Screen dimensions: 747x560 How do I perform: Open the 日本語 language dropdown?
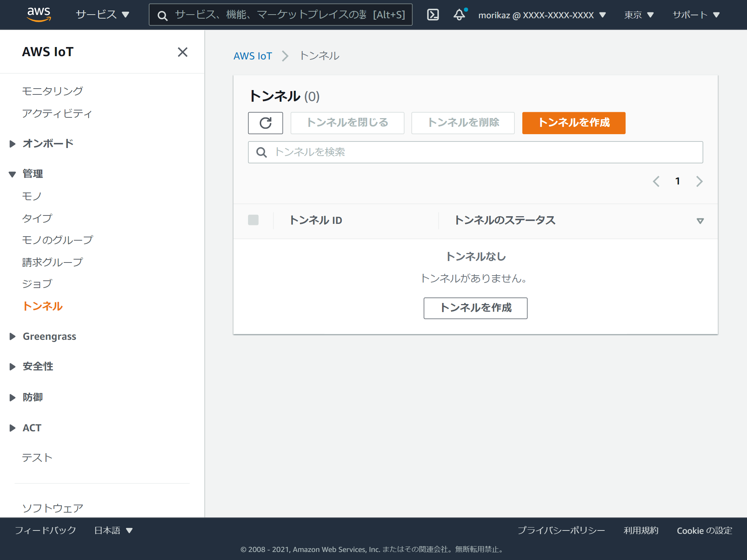(113, 530)
